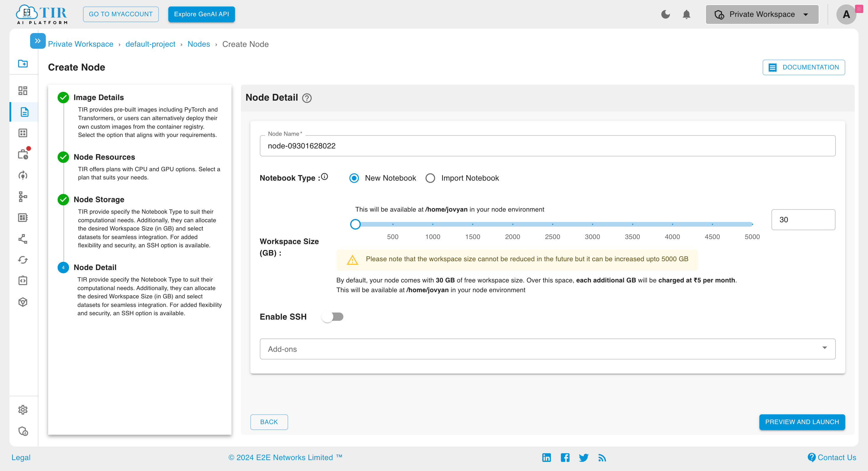Click Private Workspace breadcrumb link
Screen dimensions: 868x471
tap(81, 44)
